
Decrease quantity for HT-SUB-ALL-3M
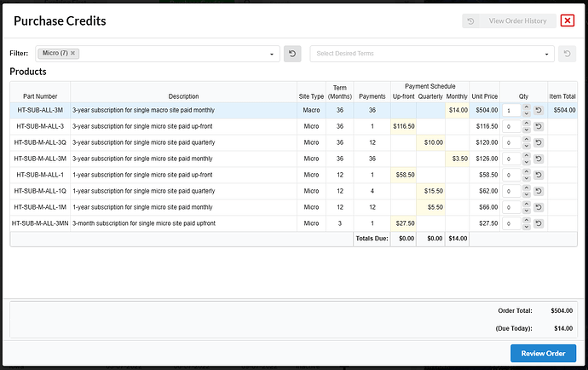(x=526, y=113)
